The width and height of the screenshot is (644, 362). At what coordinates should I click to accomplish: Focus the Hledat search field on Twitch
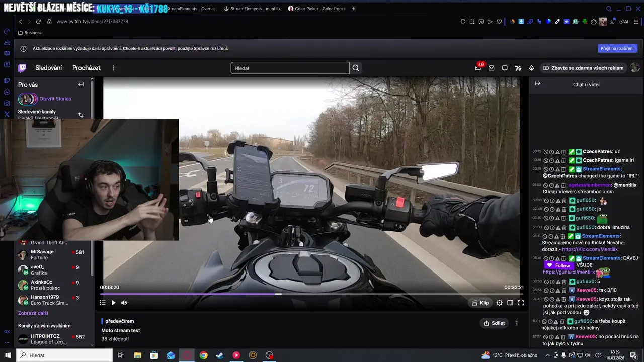tap(290, 68)
